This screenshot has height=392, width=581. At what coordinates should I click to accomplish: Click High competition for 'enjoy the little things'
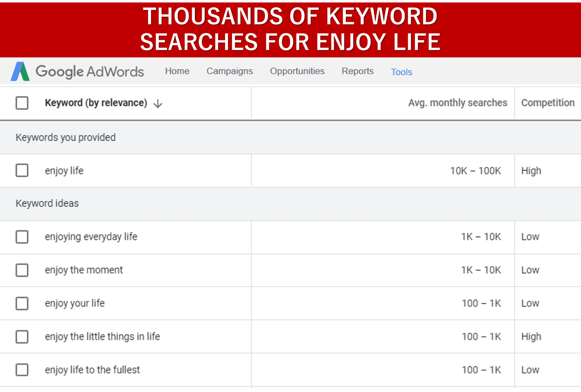click(x=531, y=337)
